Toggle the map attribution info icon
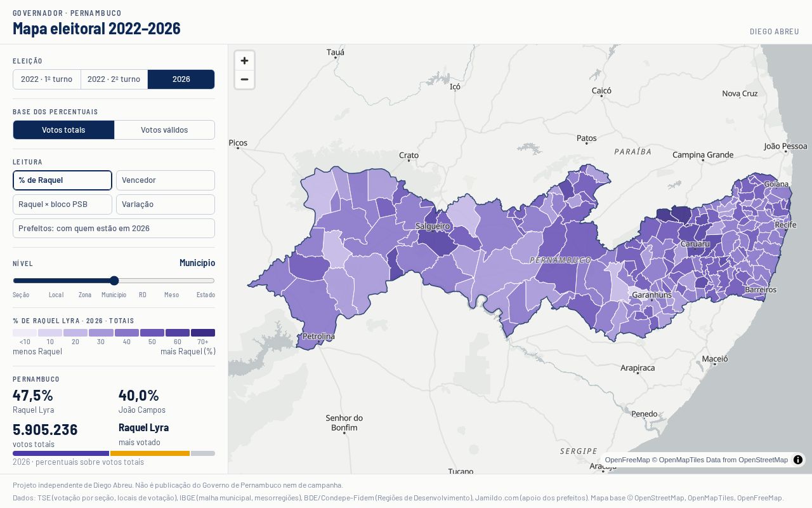 [x=798, y=460]
